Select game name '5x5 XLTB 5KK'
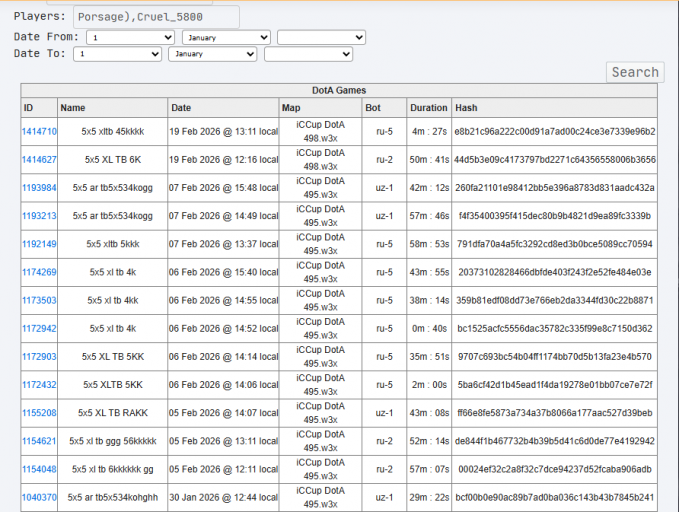 tap(113, 385)
